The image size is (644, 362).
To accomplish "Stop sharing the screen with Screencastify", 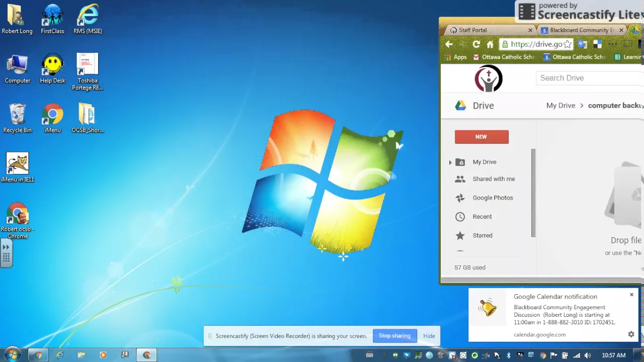I will pos(394,336).
